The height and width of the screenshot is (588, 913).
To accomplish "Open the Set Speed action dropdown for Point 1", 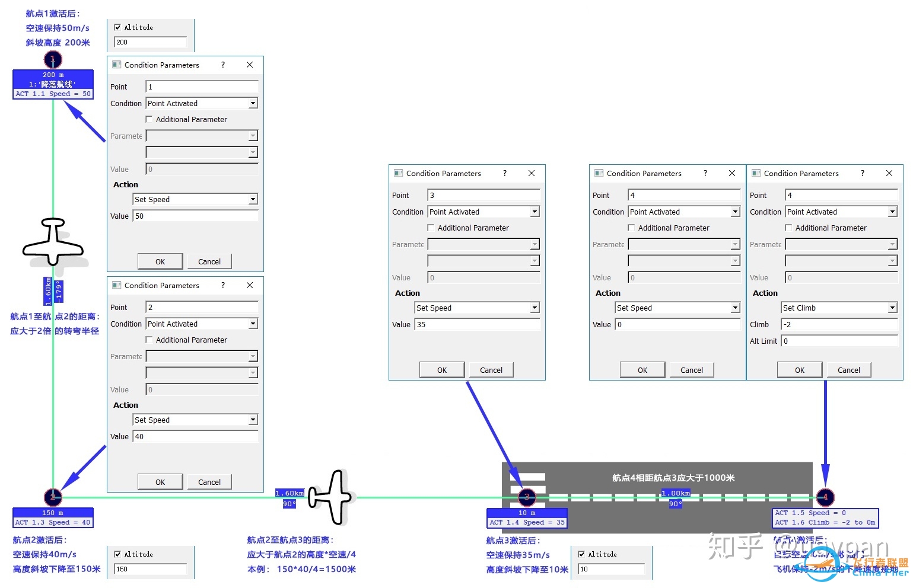I will point(253,200).
